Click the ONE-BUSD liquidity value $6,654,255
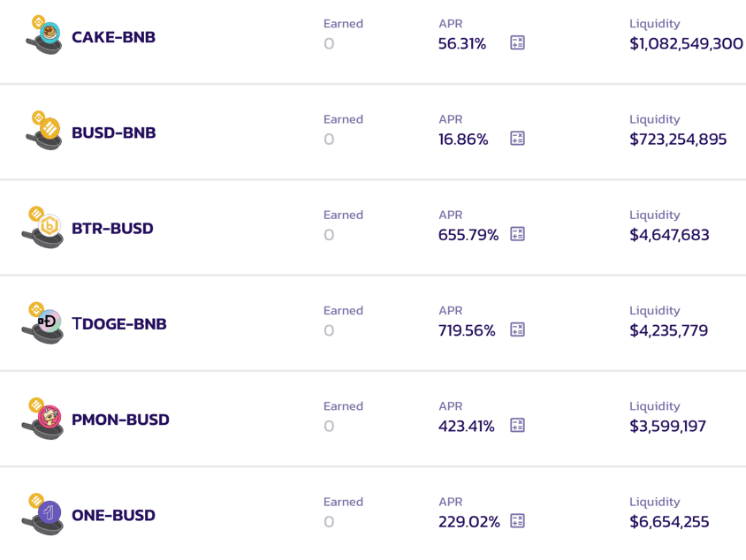 click(x=669, y=522)
